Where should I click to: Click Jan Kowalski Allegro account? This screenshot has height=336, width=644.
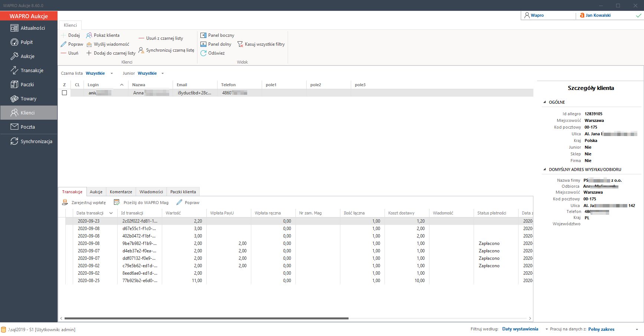[x=611, y=15]
